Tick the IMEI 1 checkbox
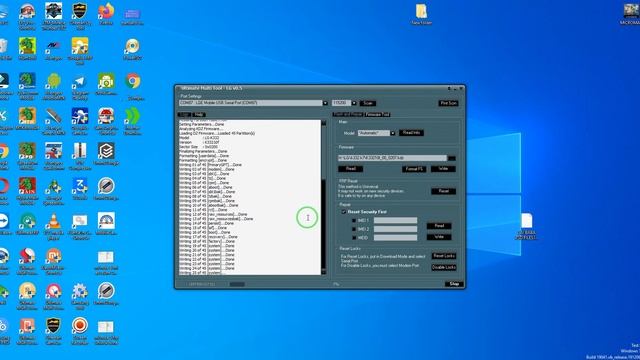 353,220
